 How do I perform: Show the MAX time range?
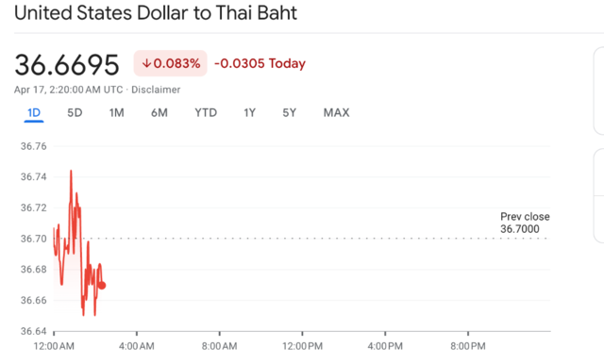tap(336, 113)
